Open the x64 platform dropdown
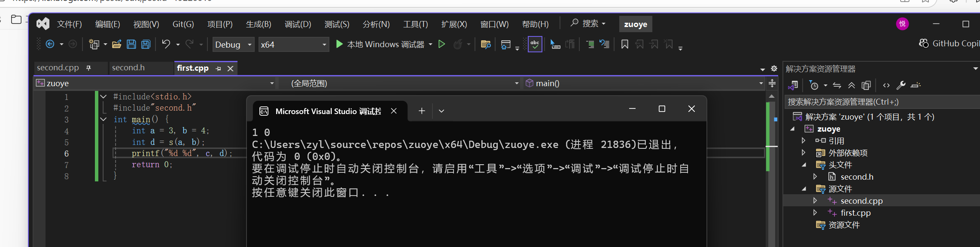This screenshot has width=980, height=247. coord(294,45)
